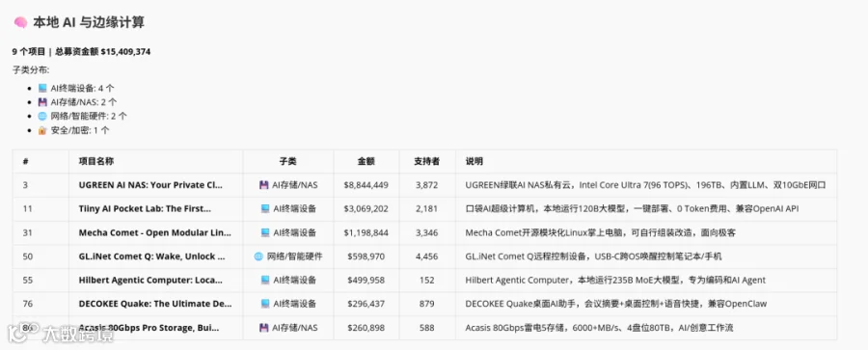Image resolution: width=868 pixels, height=350 pixels.
Task: Click the floppy disk icon next to AI存储/NAS: 2 个
Action: click(42, 102)
